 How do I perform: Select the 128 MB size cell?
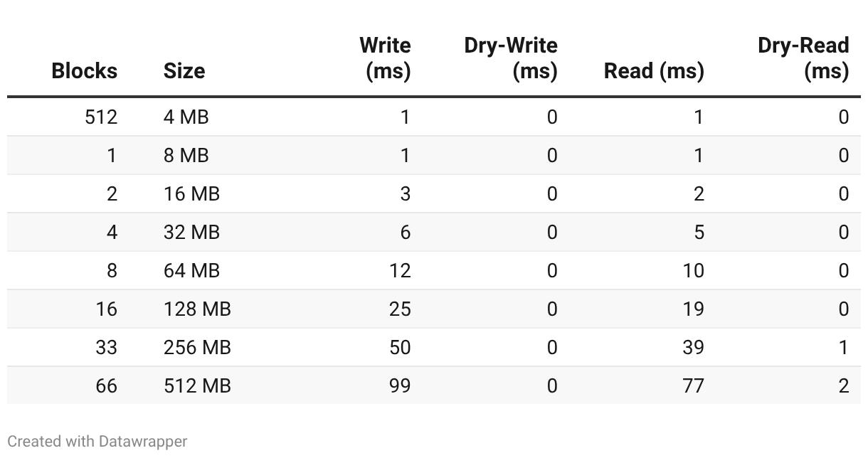[x=197, y=309]
